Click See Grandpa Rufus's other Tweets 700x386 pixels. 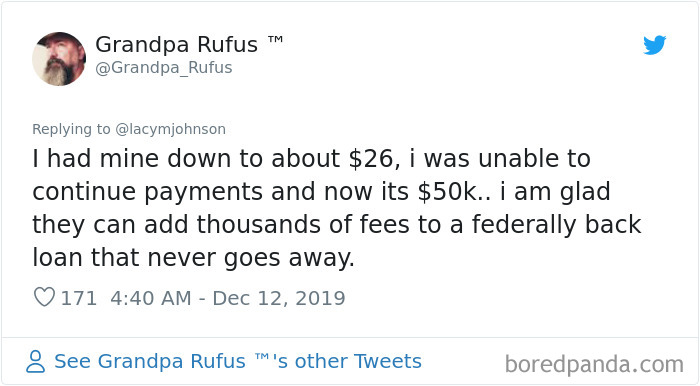238,361
